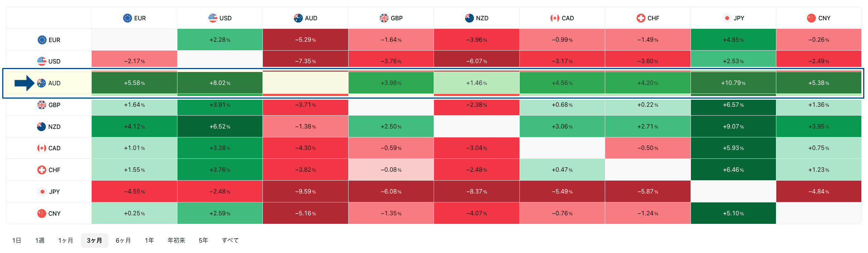Screen dimensions: 868x253
Task: Click the JPY flag icon in row header
Action: pyautogui.click(x=43, y=192)
